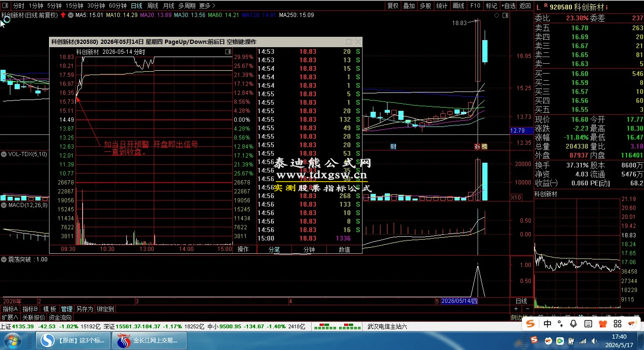The height and width of the screenshot is (350, 644).
Task: Click 操作 button in popup
Action: point(243,249)
